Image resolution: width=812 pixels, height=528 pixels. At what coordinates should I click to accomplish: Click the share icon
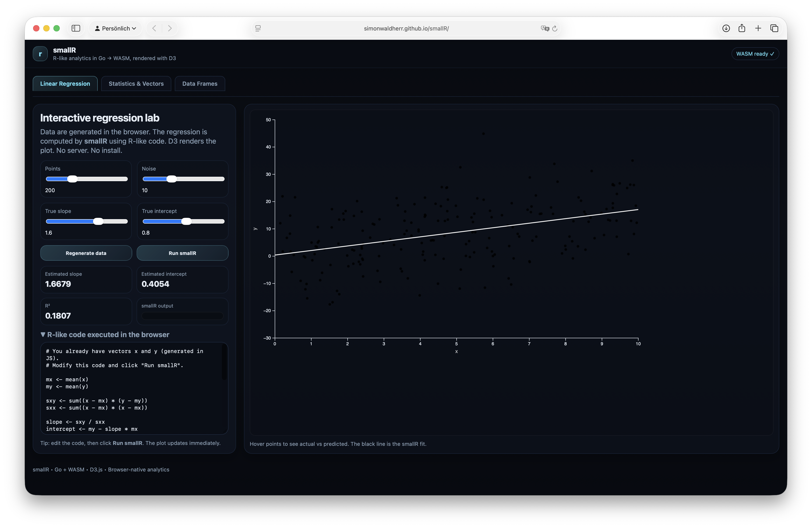(x=742, y=28)
